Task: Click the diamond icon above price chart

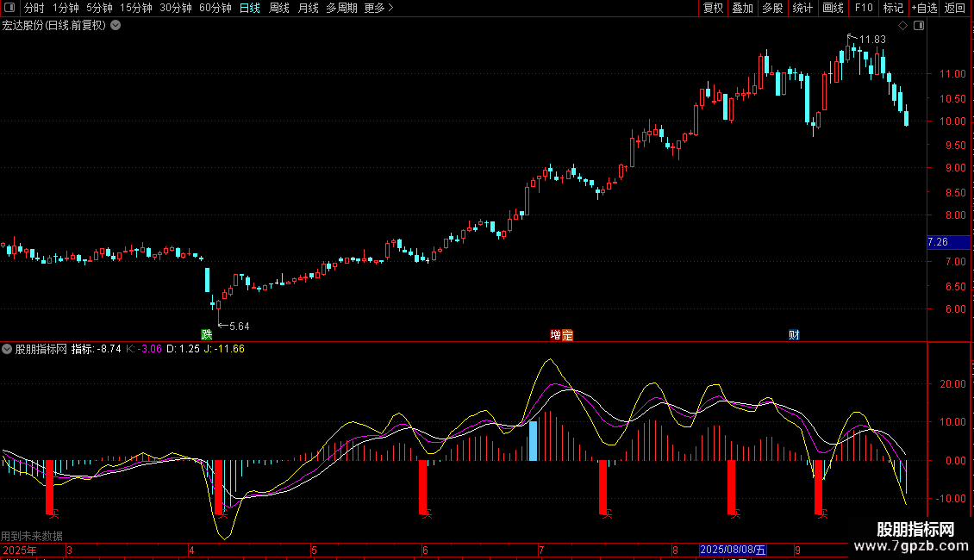Action: 903,26
